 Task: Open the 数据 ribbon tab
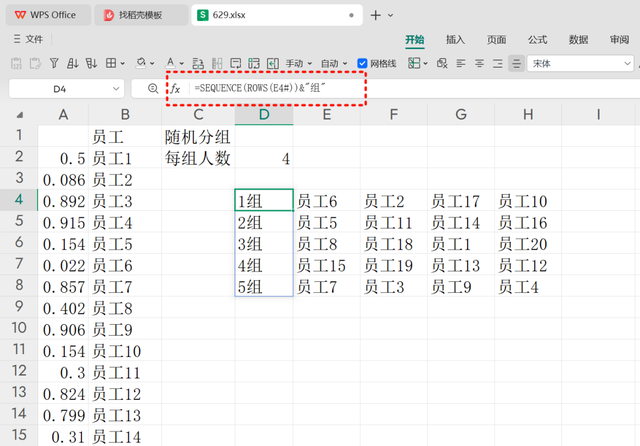click(x=578, y=40)
